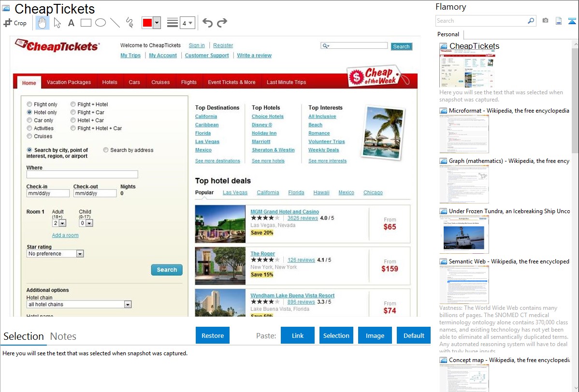This screenshot has width=579, height=392.
Task: Open the Adult count dropdown
Action: (62, 223)
